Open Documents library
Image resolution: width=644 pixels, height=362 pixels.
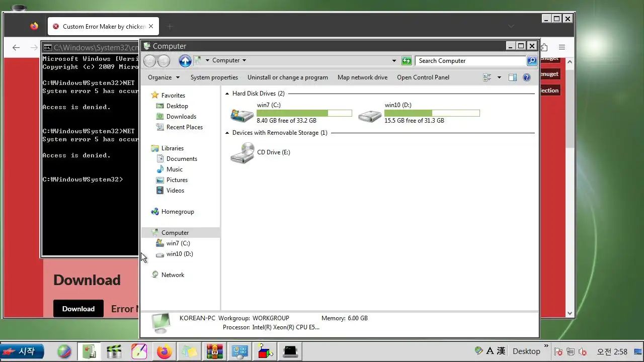(182, 159)
